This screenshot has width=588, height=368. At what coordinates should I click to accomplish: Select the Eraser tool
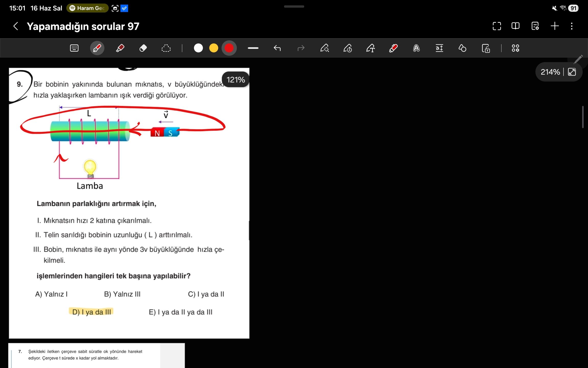tap(143, 48)
